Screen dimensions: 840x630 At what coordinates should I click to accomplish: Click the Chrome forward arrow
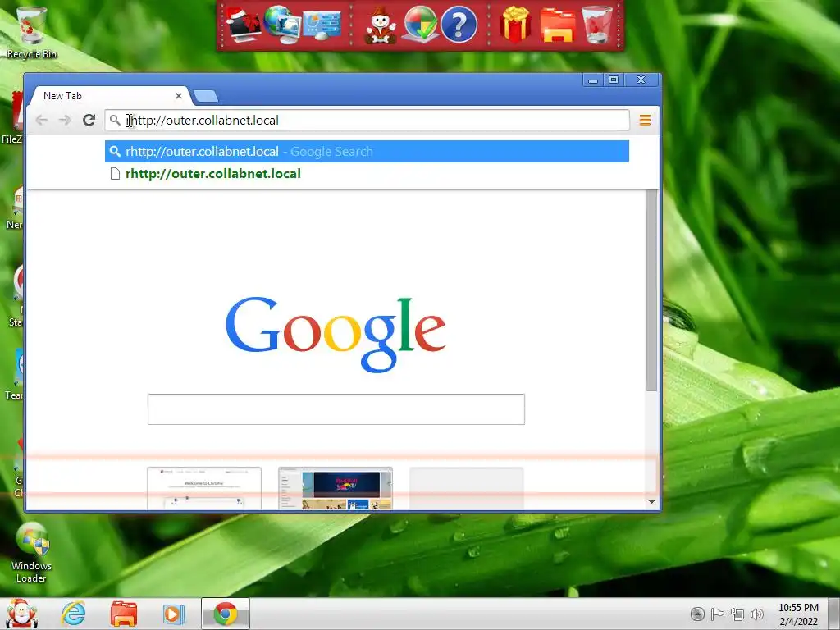click(x=65, y=120)
